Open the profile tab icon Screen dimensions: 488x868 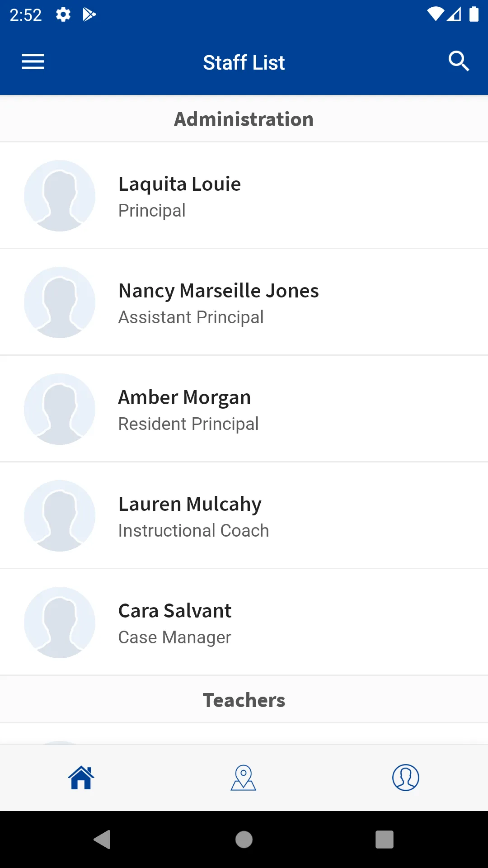[406, 778]
